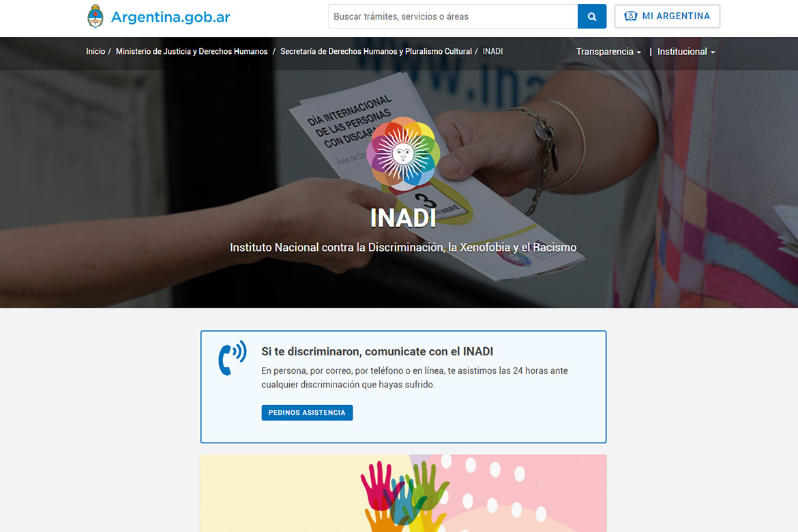Click the ID card icon in Mi Argentina
The height and width of the screenshot is (532, 798).
pyautogui.click(x=631, y=16)
